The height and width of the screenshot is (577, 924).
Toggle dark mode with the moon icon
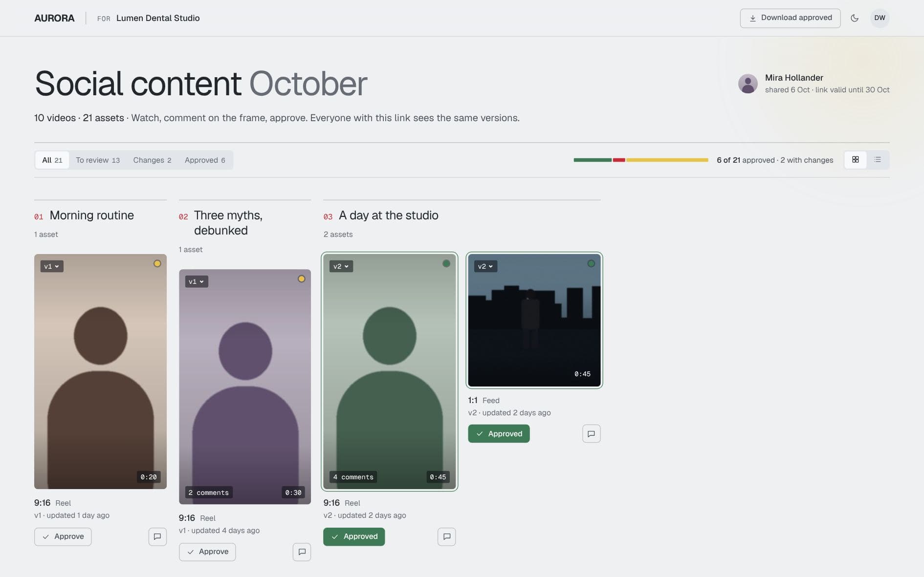[855, 18]
